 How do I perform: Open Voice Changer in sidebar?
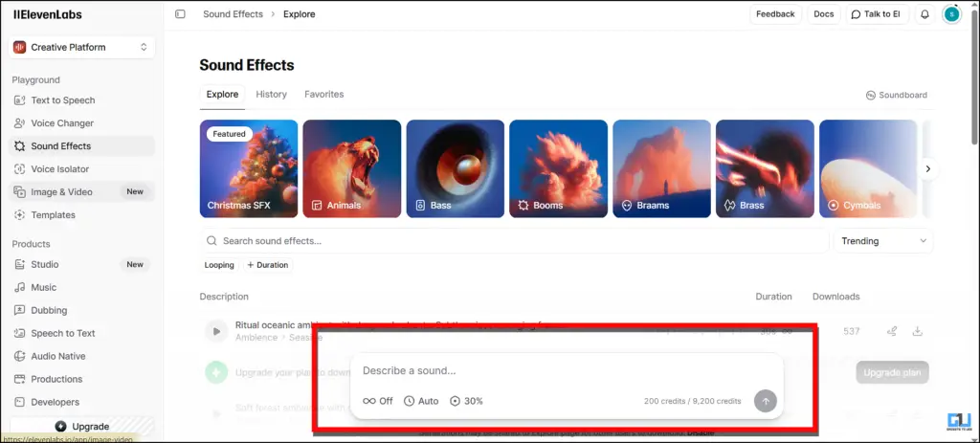pyautogui.click(x=62, y=123)
